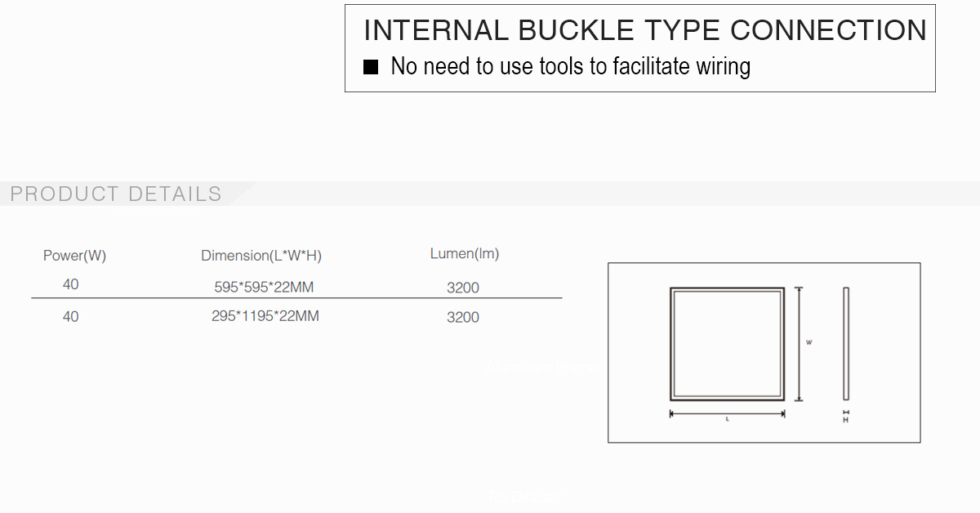Select the PRODUCT DETAILS section header
This screenshot has width=980, height=513.
[x=116, y=194]
